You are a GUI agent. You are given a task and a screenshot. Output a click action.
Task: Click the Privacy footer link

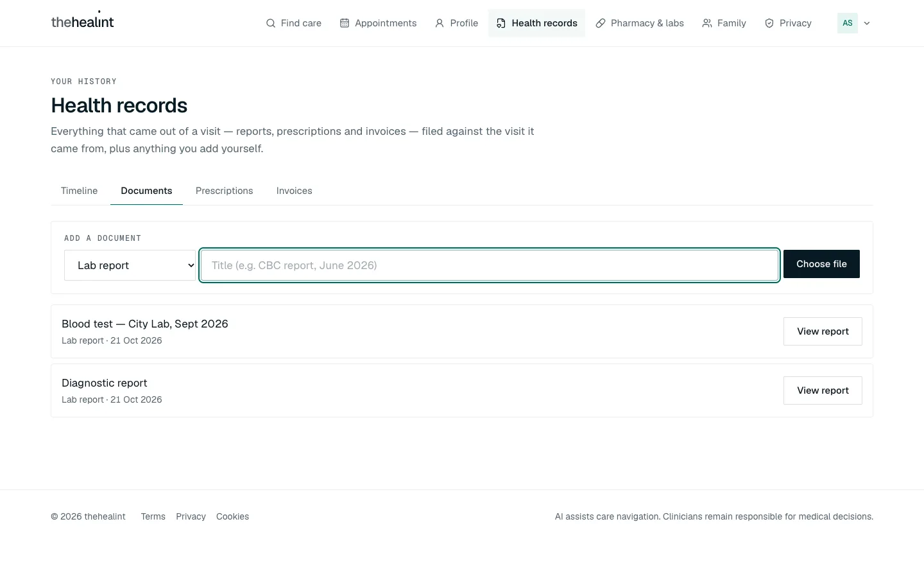point(191,516)
